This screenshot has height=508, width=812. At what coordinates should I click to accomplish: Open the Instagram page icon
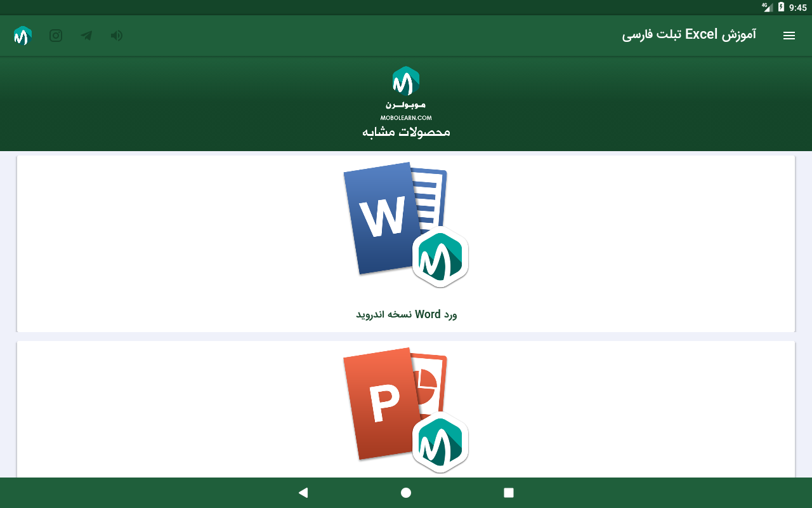(x=56, y=36)
